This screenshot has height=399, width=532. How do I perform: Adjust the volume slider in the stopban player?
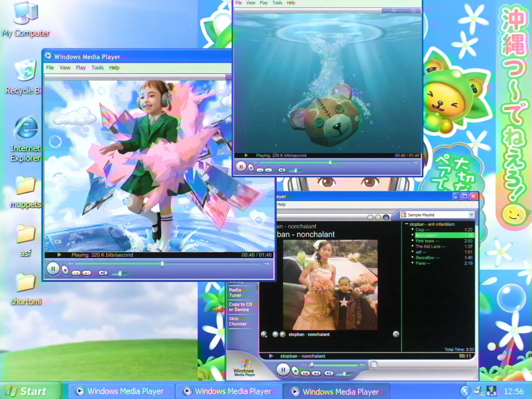pos(344,374)
